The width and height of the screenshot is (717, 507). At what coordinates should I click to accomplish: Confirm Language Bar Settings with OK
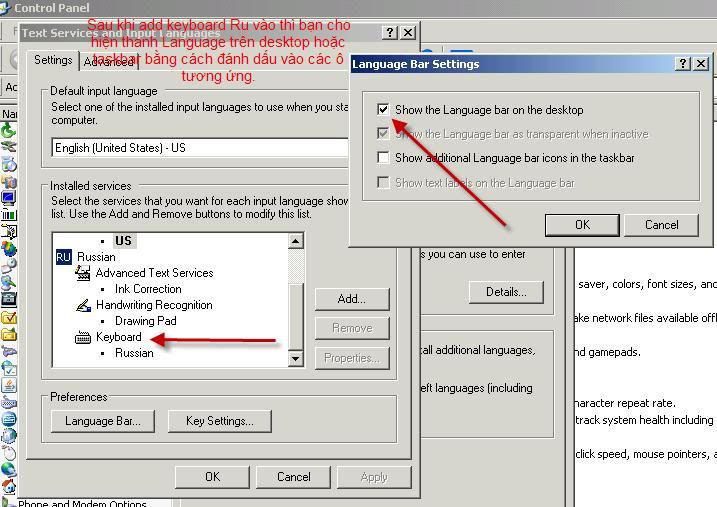[582, 225]
